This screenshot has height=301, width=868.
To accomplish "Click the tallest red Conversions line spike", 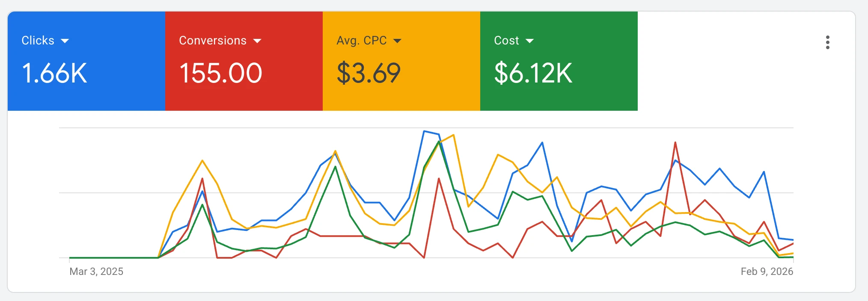I will coord(675,142).
